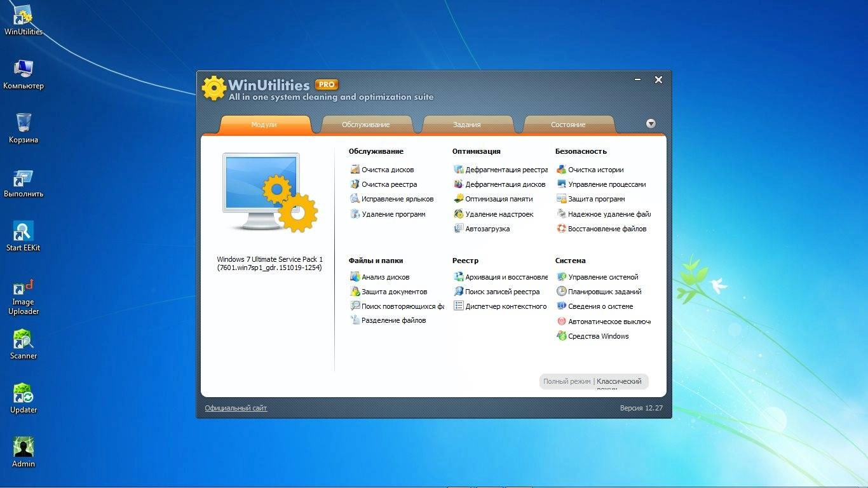868x488 pixels.
Task: Select the Удаление надстроек icon
Action: [x=459, y=214]
